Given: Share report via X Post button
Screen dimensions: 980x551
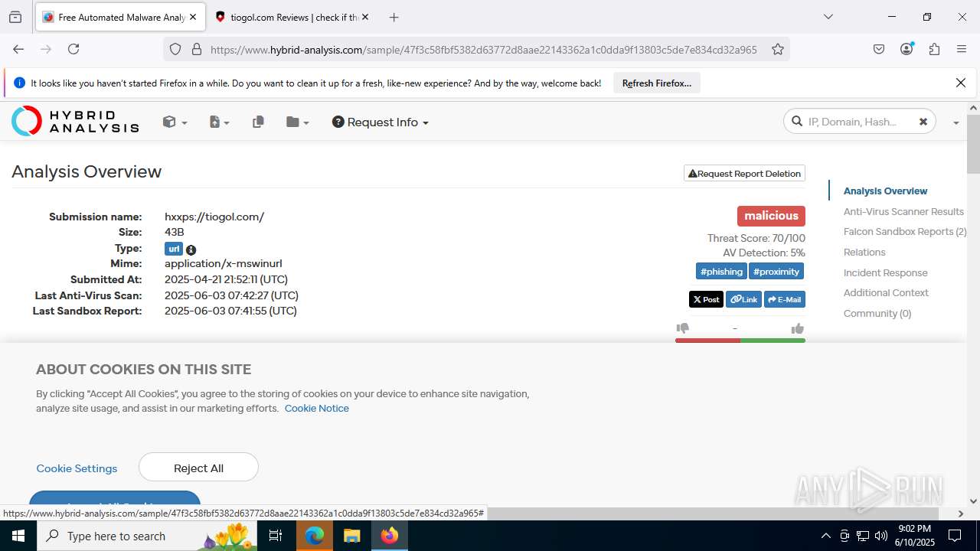Looking at the screenshot, I should click(706, 299).
